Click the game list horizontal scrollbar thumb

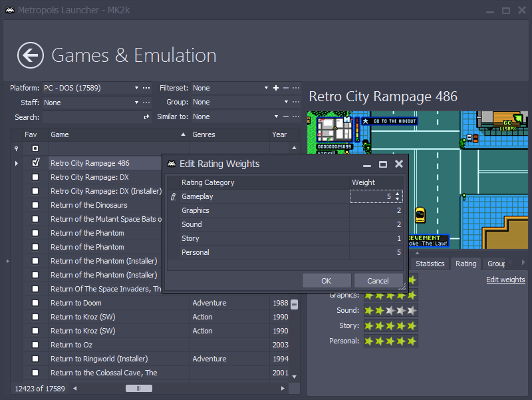coord(139,389)
